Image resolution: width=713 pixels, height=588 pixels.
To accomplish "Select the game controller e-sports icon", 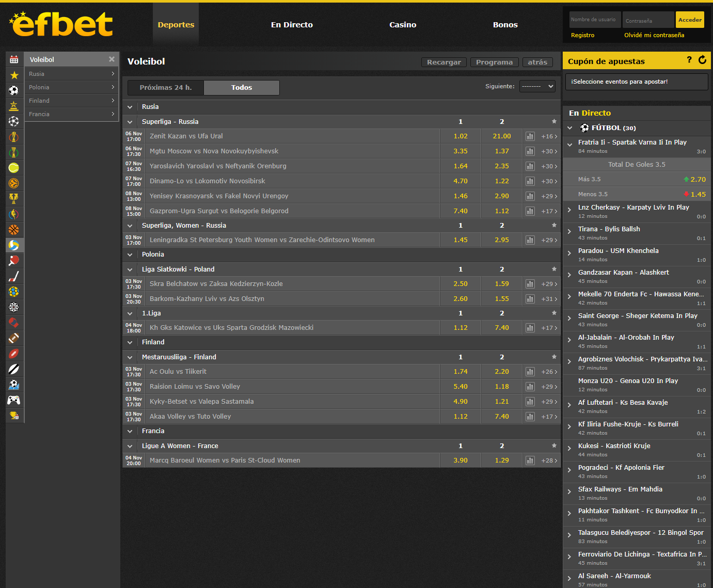I will (x=14, y=400).
